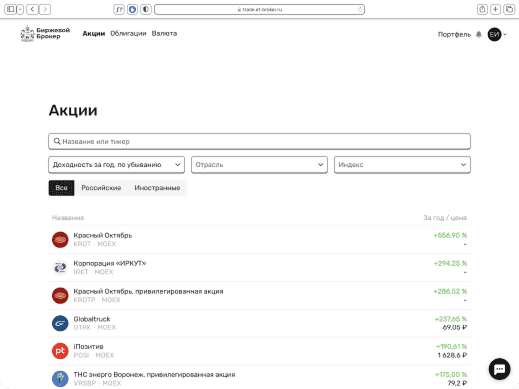Expand the Отрасль dropdown
519x389 pixels.
tap(259, 165)
